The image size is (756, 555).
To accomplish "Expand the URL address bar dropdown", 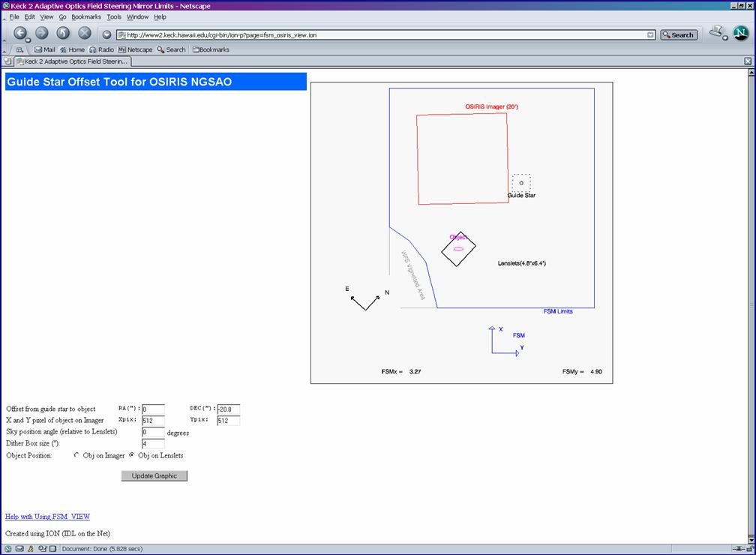I will coord(650,34).
